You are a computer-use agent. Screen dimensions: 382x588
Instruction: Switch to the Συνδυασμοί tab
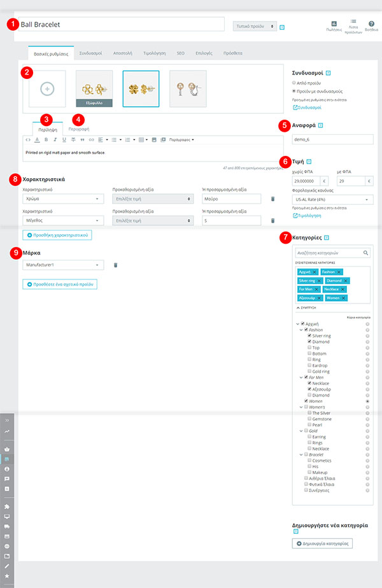tap(90, 53)
